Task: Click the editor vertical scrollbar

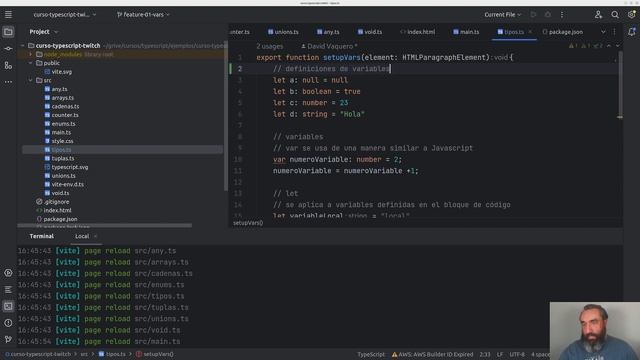Action: pyautogui.click(x=620, y=86)
